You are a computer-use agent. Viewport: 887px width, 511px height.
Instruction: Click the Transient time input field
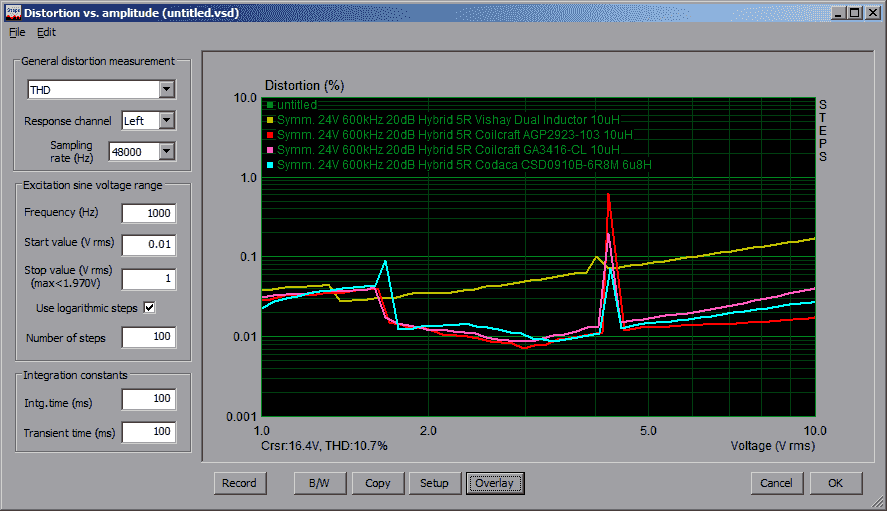tap(148, 433)
